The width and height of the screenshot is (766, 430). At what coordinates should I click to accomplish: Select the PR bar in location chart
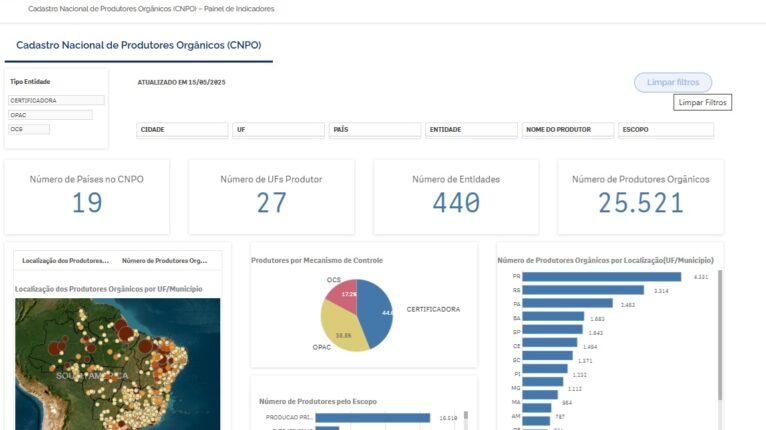(x=602, y=277)
